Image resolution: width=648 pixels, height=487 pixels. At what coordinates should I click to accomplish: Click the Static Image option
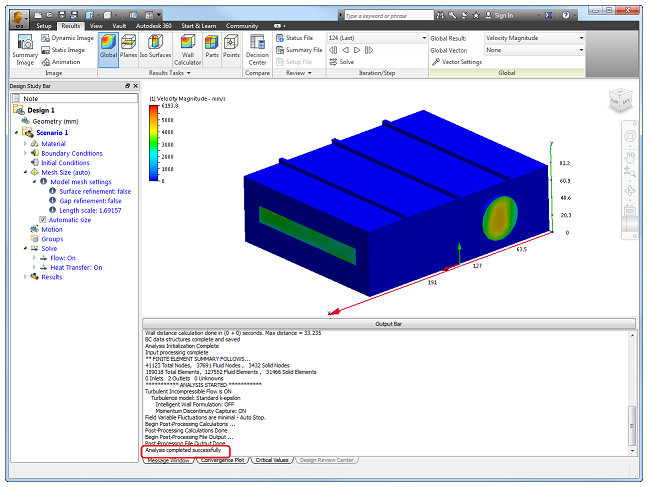click(63, 50)
